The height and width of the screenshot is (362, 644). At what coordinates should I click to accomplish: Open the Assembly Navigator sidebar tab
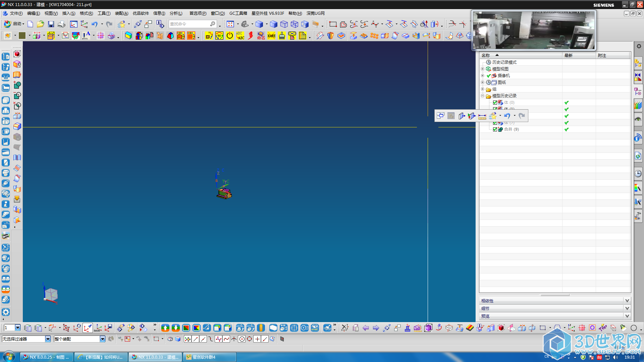click(x=638, y=63)
